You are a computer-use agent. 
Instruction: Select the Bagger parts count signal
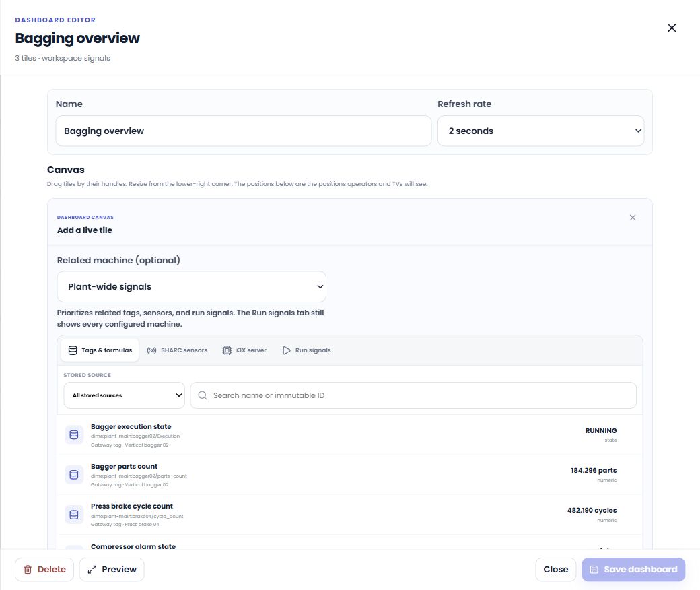tap(350, 475)
